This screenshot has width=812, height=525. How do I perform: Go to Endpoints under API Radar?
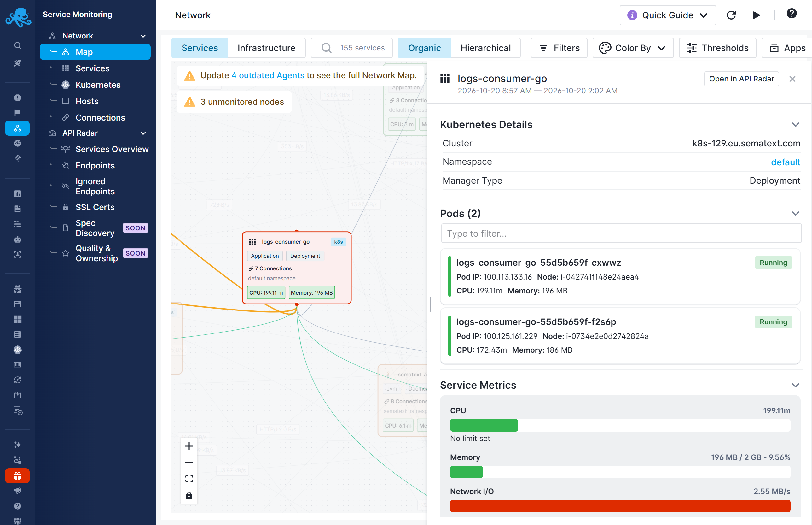point(95,166)
